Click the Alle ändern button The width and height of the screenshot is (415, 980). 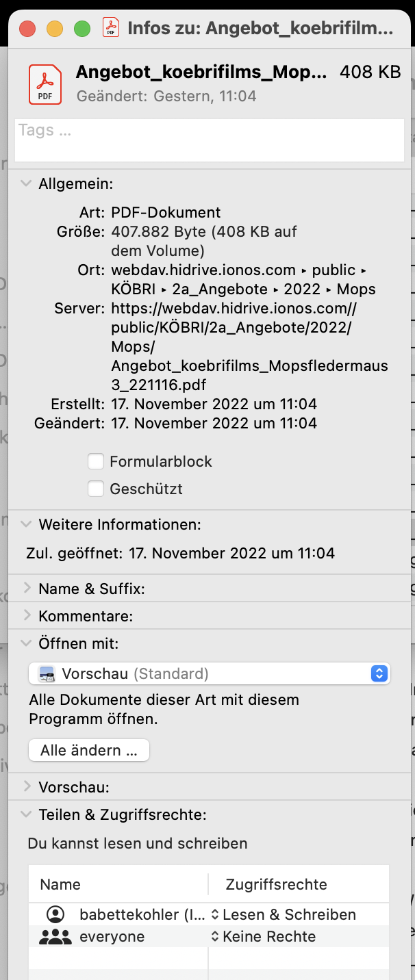click(89, 750)
